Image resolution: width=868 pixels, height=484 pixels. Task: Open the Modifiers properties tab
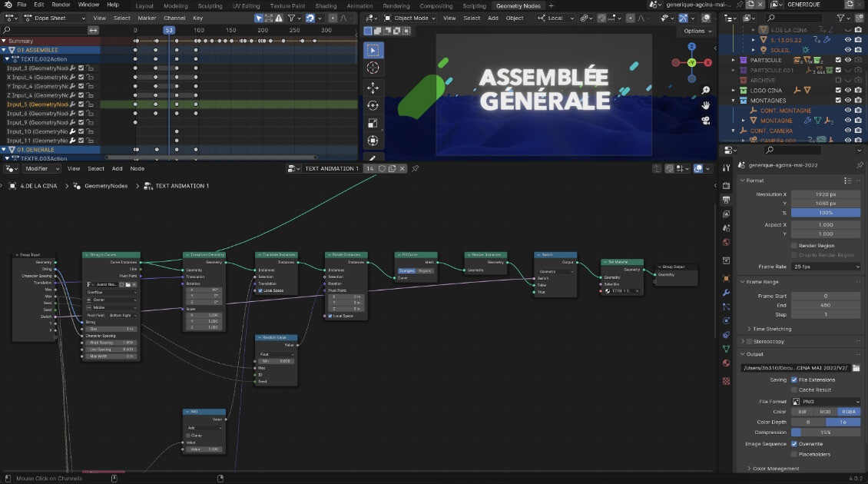727,293
